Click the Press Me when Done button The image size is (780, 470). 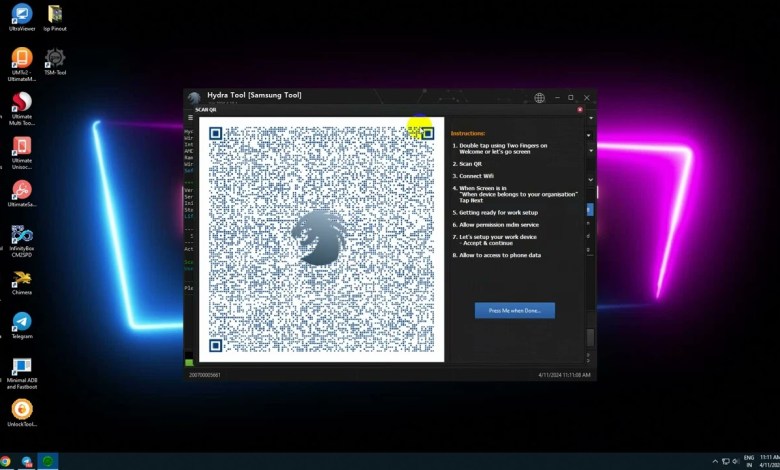click(514, 311)
